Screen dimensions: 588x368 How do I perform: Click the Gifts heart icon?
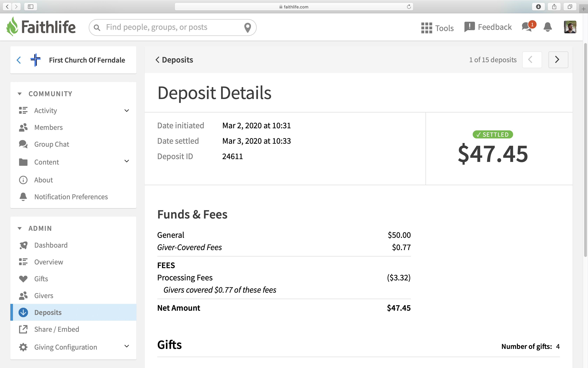[x=23, y=279]
